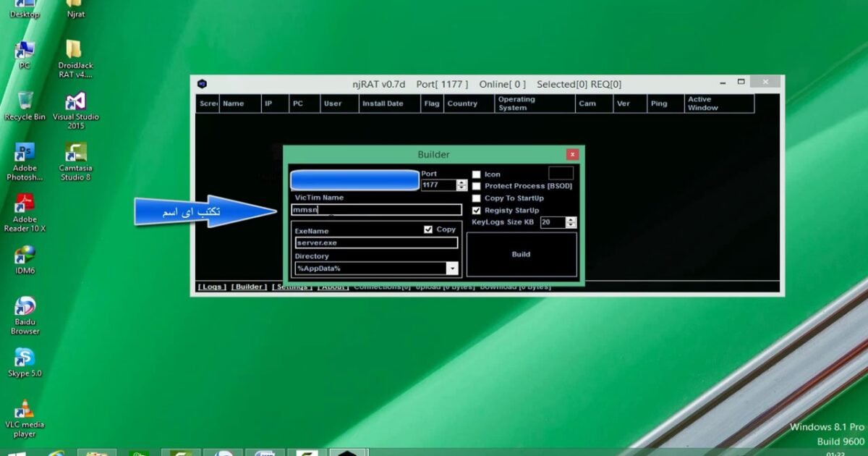Expand the Directory dropdown showing %AppData%
This screenshot has height=456, width=868.
tap(452, 269)
